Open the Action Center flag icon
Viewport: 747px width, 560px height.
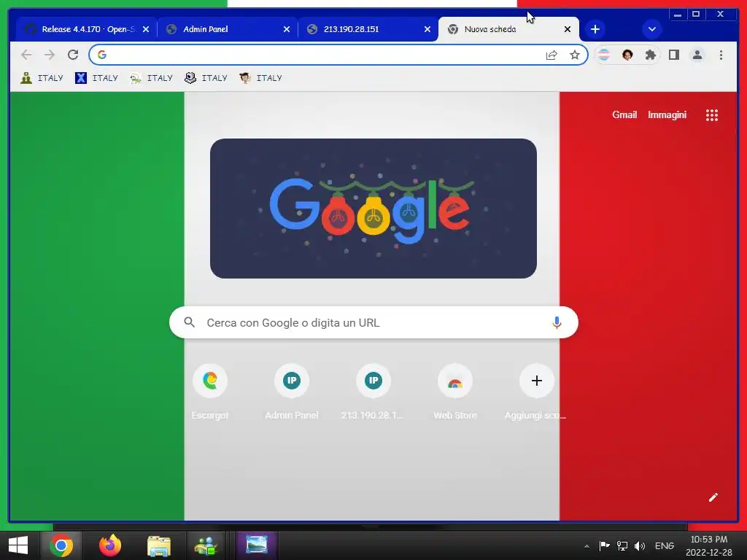coord(605,545)
